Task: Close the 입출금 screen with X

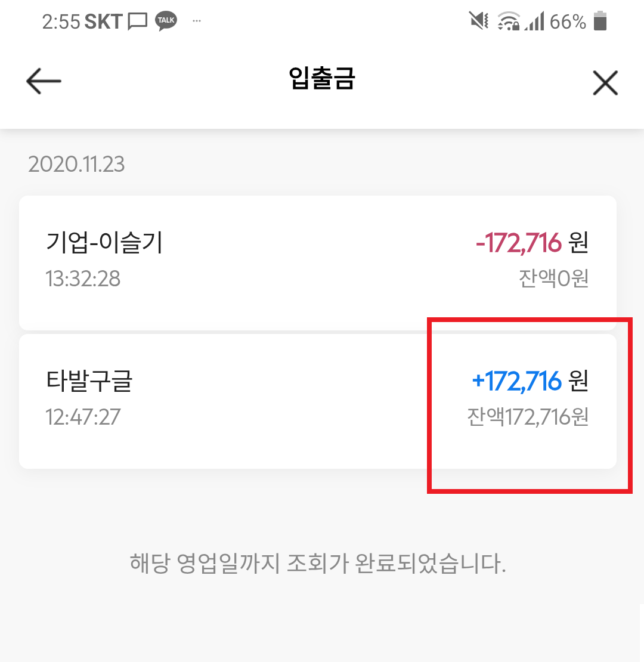Action: [x=605, y=83]
